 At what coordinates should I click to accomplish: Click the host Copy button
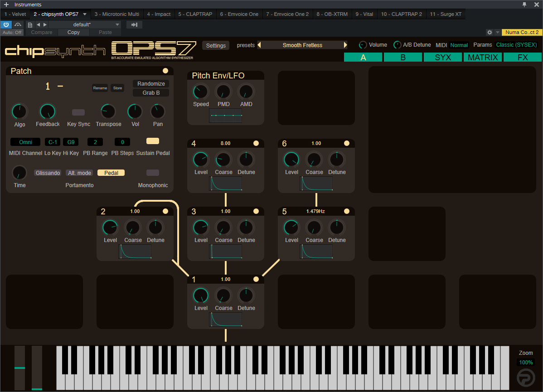[x=73, y=32]
